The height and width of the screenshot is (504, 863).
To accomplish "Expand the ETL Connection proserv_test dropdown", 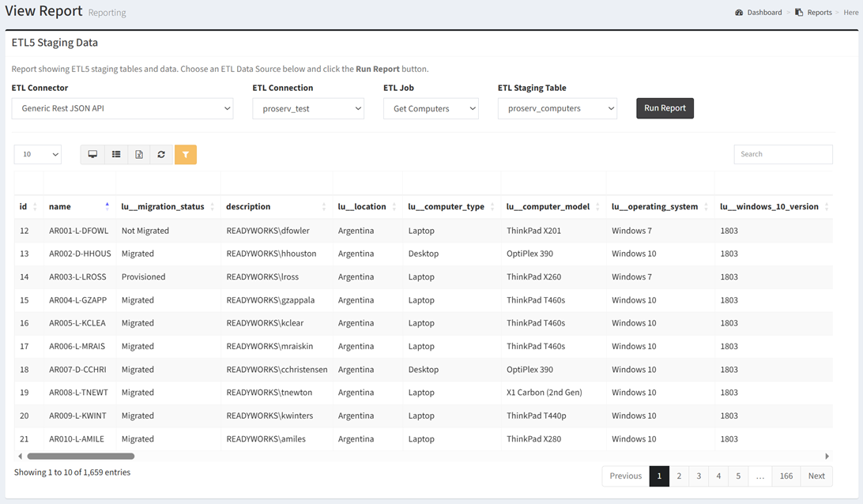I will click(308, 108).
